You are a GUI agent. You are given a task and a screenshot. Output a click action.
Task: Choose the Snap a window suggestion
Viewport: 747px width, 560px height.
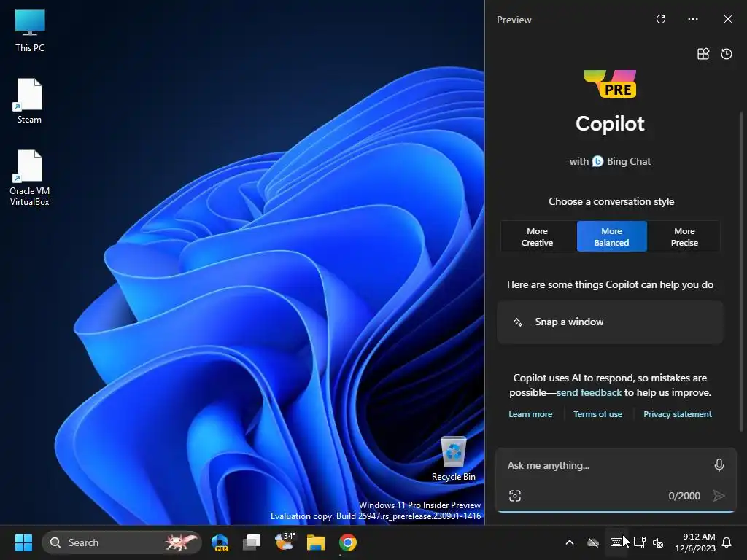click(x=611, y=322)
